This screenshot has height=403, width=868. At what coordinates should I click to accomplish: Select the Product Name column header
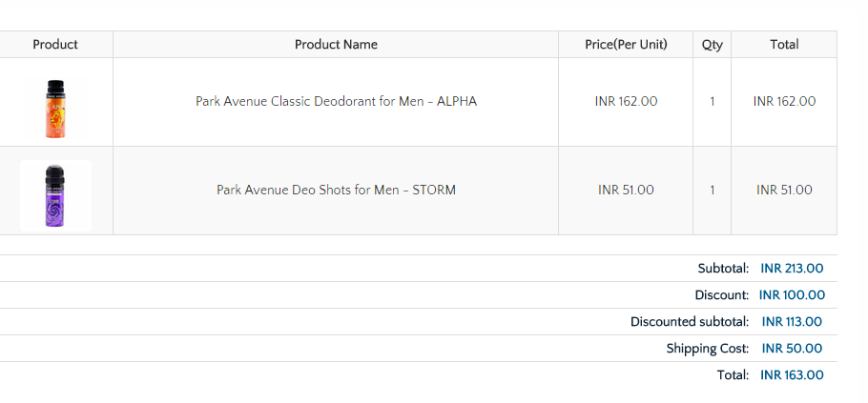(x=336, y=45)
